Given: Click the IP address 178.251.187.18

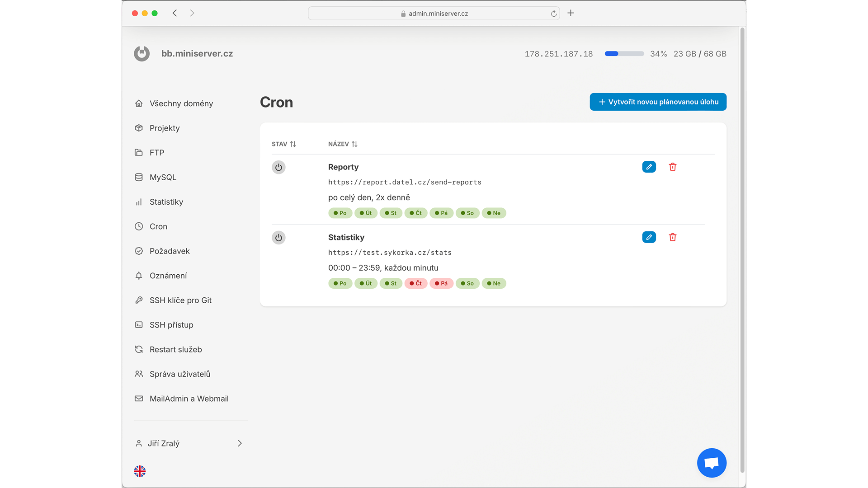Looking at the screenshot, I should pyautogui.click(x=559, y=54).
